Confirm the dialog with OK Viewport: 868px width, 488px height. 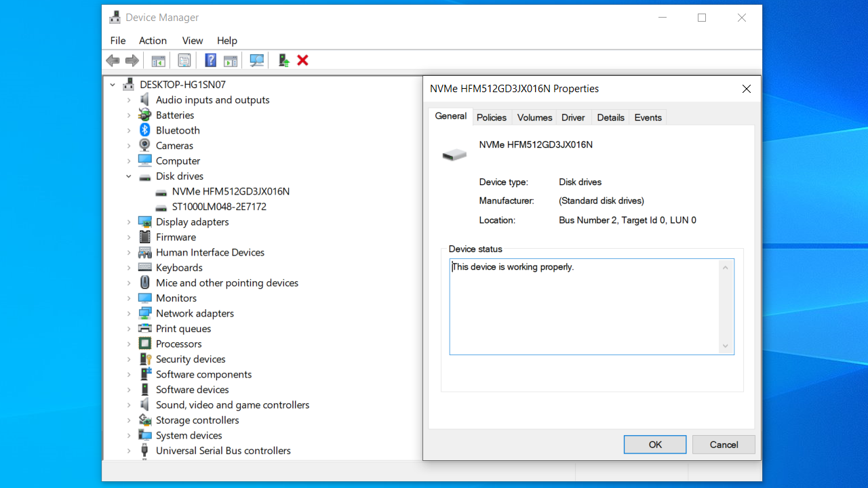[x=655, y=445]
